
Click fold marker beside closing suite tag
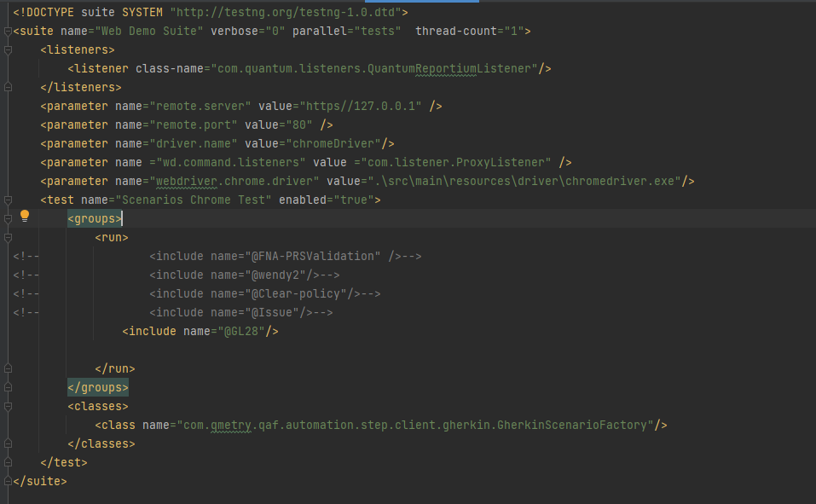[x=8, y=481]
